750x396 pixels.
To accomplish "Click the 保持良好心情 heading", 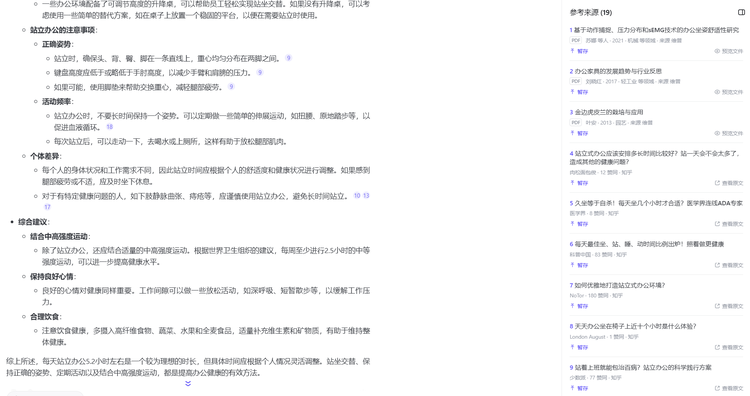I will click(x=53, y=276).
